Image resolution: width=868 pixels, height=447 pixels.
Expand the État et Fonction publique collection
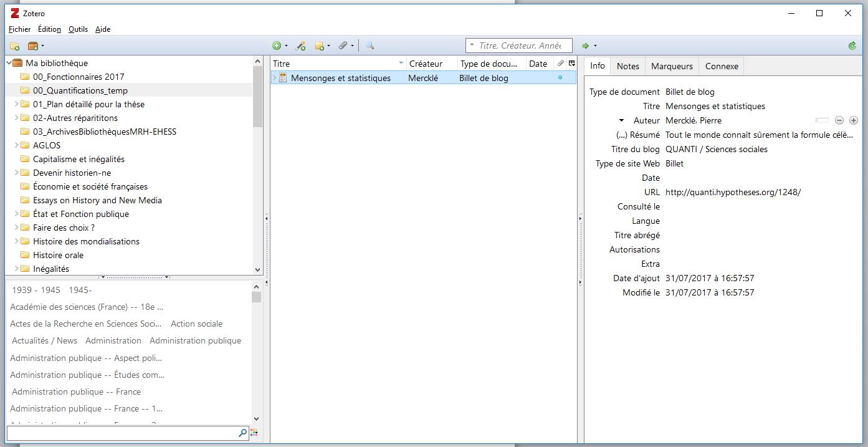click(x=17, y=214)
